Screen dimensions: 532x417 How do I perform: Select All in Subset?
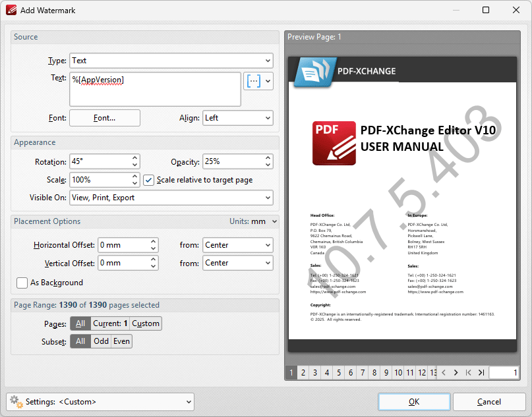(80, 341)
